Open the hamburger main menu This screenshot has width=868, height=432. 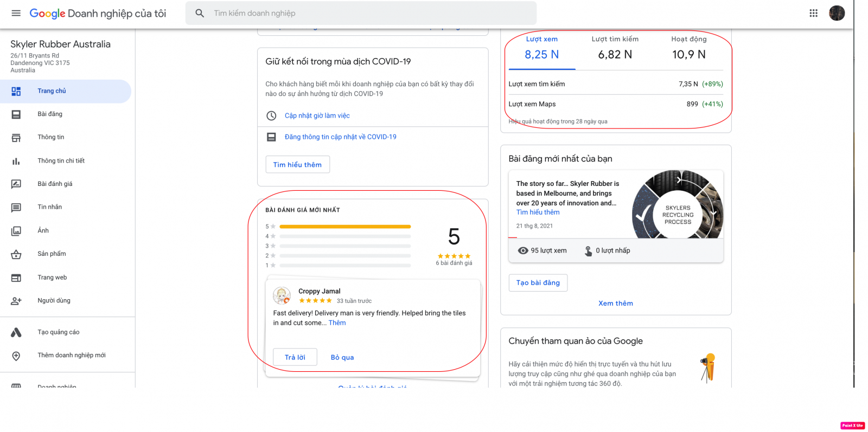point(16,13)
